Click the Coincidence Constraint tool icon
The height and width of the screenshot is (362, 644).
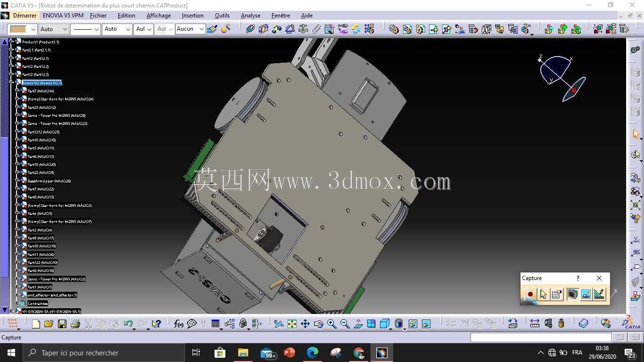click(250, 29)
